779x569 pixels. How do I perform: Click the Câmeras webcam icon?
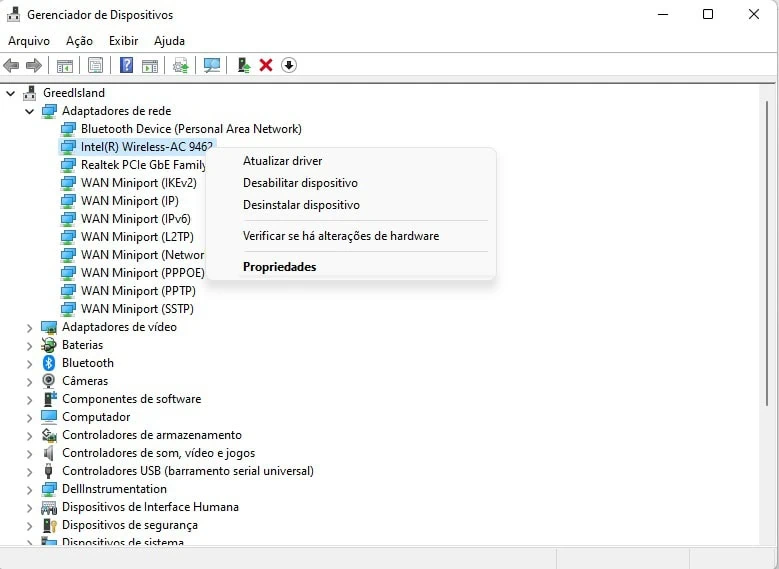point(49,381)
